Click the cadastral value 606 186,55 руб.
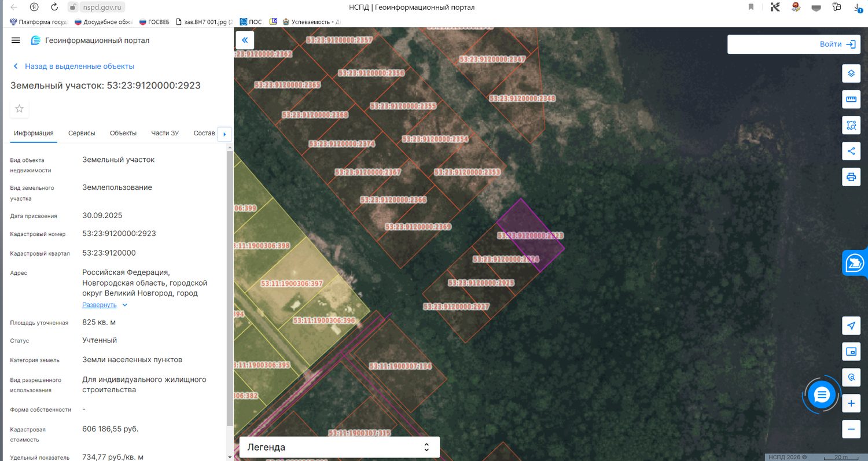 [111, 429]
